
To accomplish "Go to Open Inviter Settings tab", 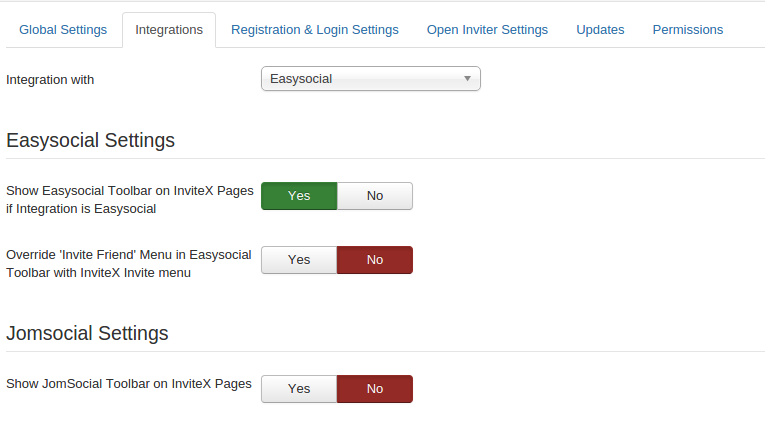I will 487,30.
